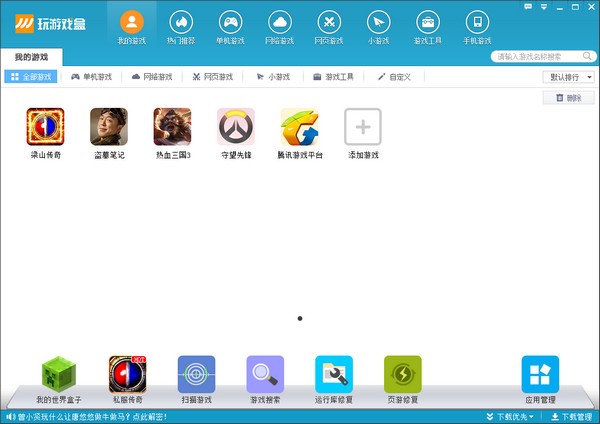
Task: Open the 单机游戏 gamepad icon in top bar
Action: [229, 23]
